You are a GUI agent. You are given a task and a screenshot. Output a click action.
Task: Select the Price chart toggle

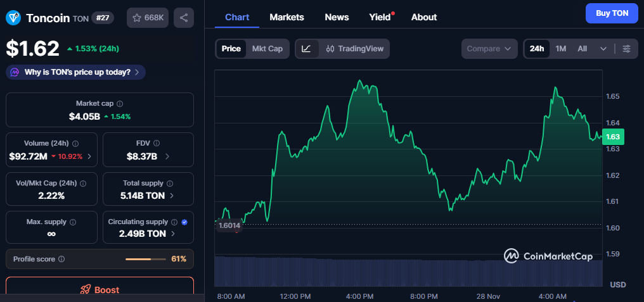(x=231, y=49)
